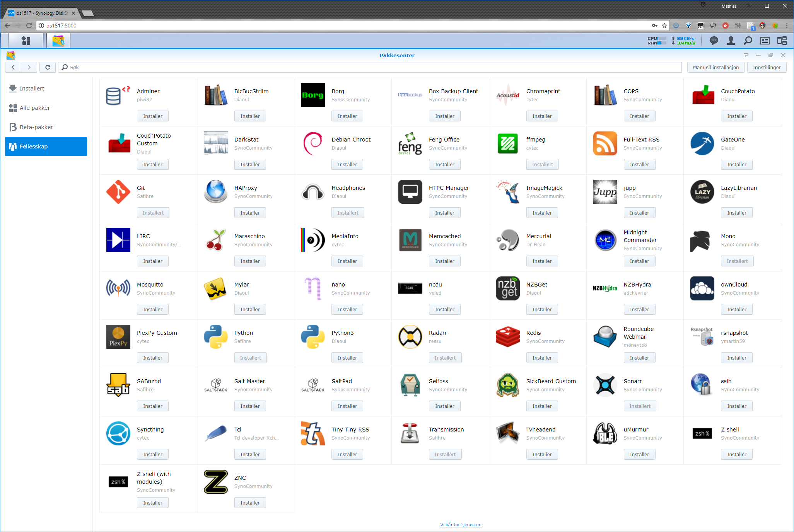Open the Package Center help question mark
This screenshot has height=532, width=794.
[x=746, y=55]
